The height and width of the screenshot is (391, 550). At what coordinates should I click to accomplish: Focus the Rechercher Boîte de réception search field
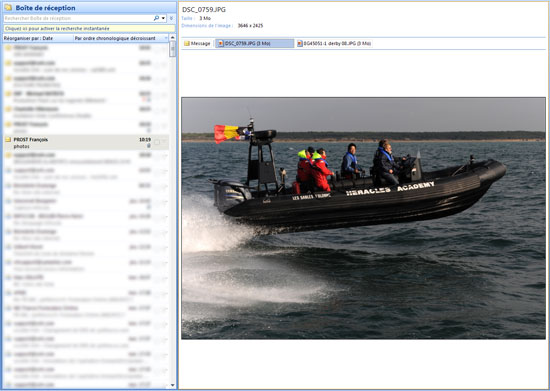click(x=78, y=18)
